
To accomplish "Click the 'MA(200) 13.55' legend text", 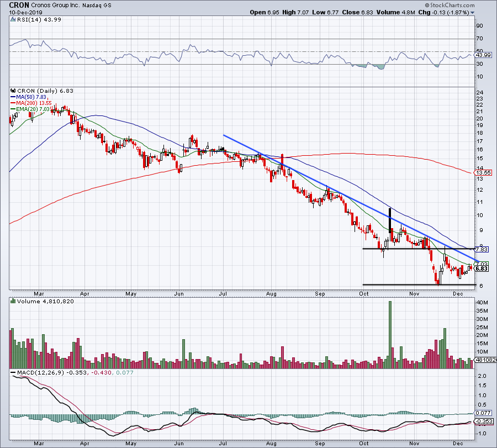I will point(34,103).
